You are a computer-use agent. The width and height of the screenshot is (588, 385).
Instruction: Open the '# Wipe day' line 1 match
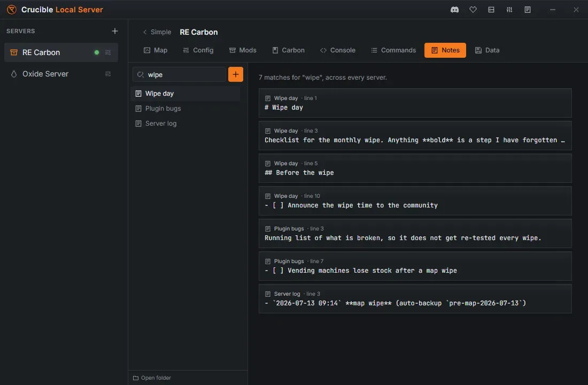[415, 103]
